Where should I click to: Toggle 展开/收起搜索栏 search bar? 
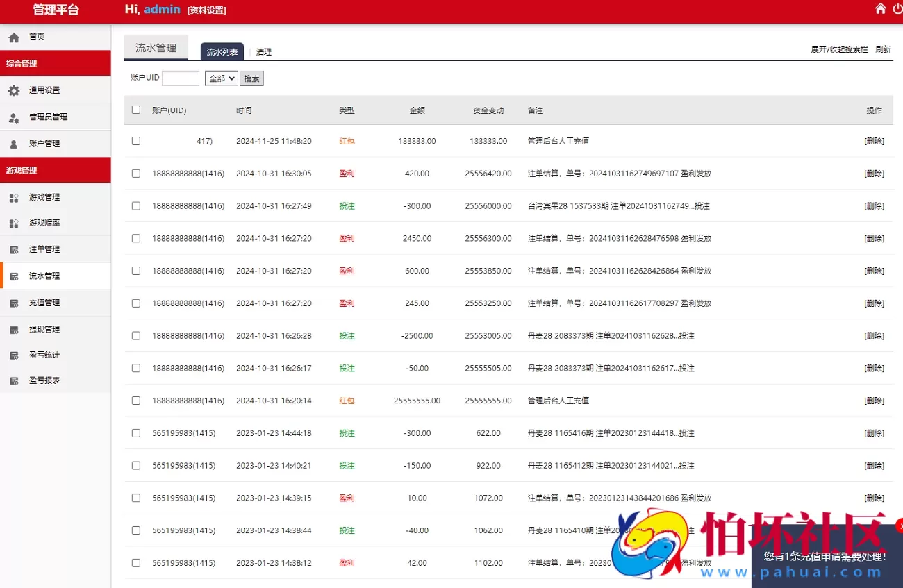click(x=839, y=50)
